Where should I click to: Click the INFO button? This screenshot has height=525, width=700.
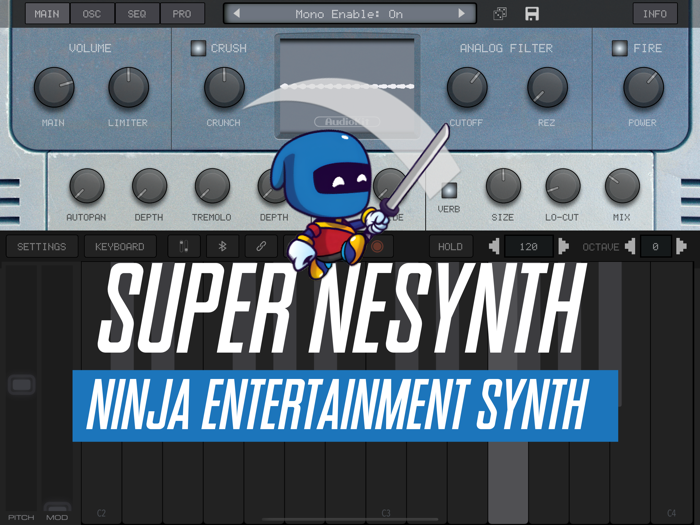pos(655,14)
